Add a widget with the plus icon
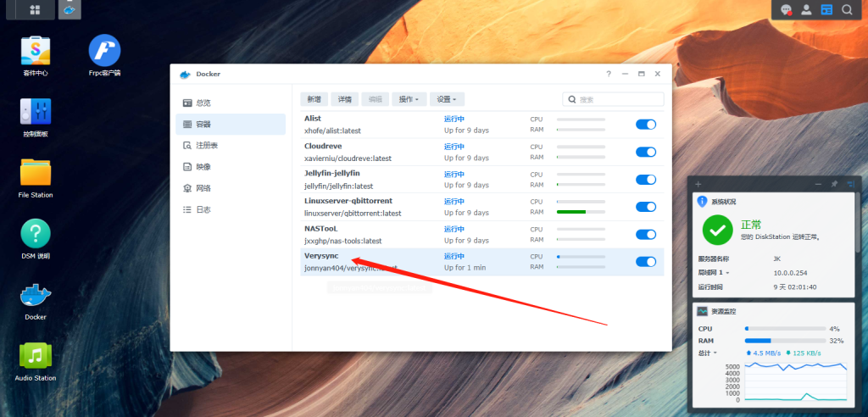 tap(698, 185)
